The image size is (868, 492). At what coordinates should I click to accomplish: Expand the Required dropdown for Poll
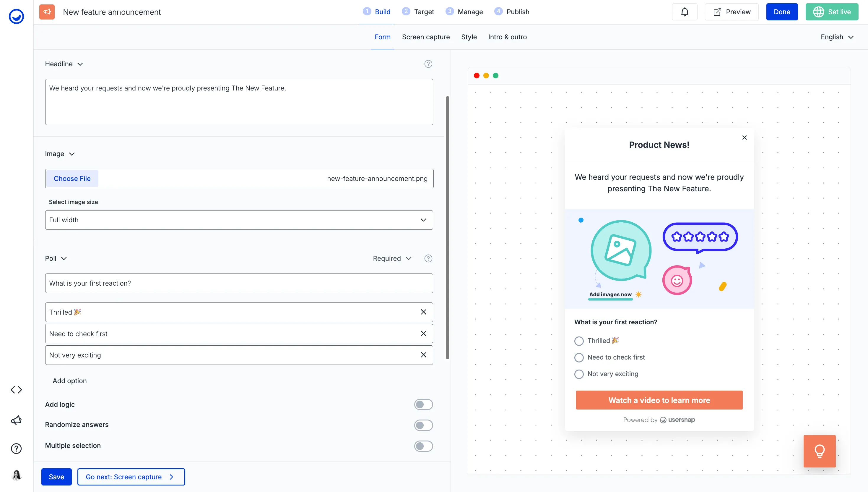392,258
